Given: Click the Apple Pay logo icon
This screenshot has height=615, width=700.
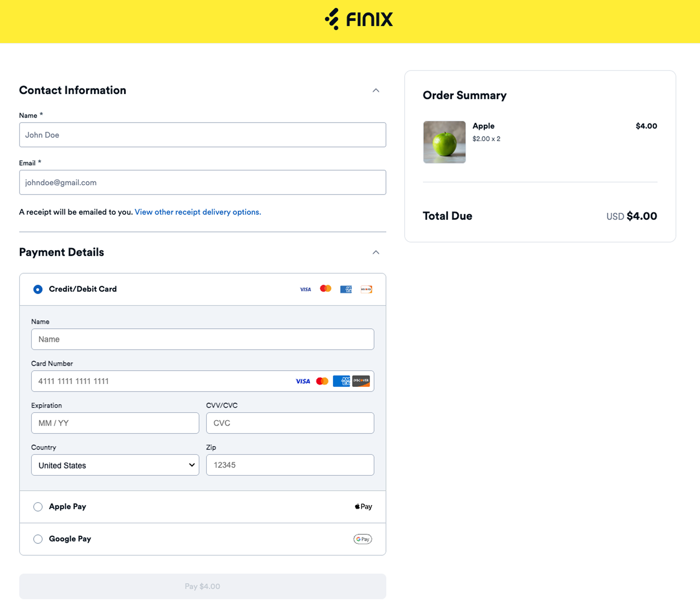Looking at the screenshot, I should 363,507.
